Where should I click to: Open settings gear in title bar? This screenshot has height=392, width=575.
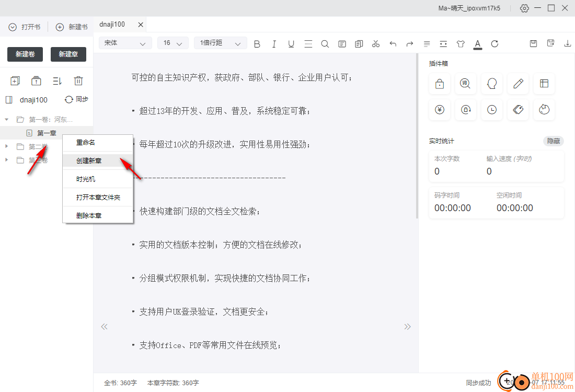click(x=524, y=8)
